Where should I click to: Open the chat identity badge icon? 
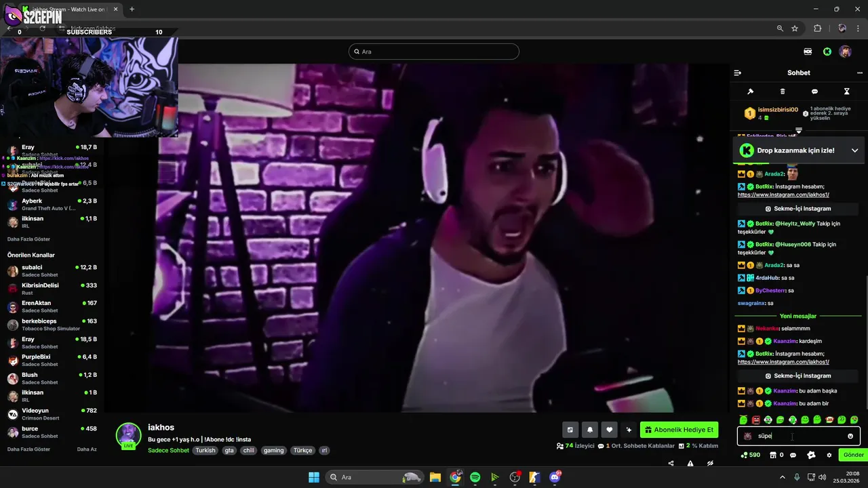(x=811, y=455)
